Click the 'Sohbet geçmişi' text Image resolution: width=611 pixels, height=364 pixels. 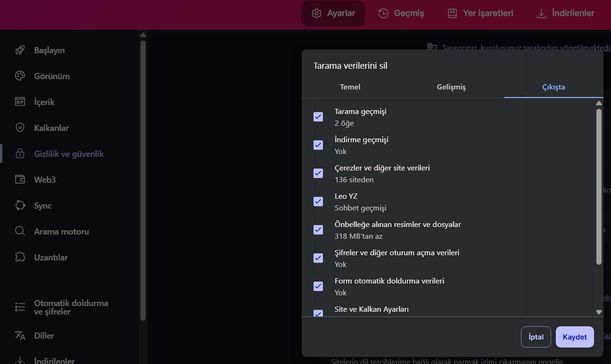coord(361,208)
